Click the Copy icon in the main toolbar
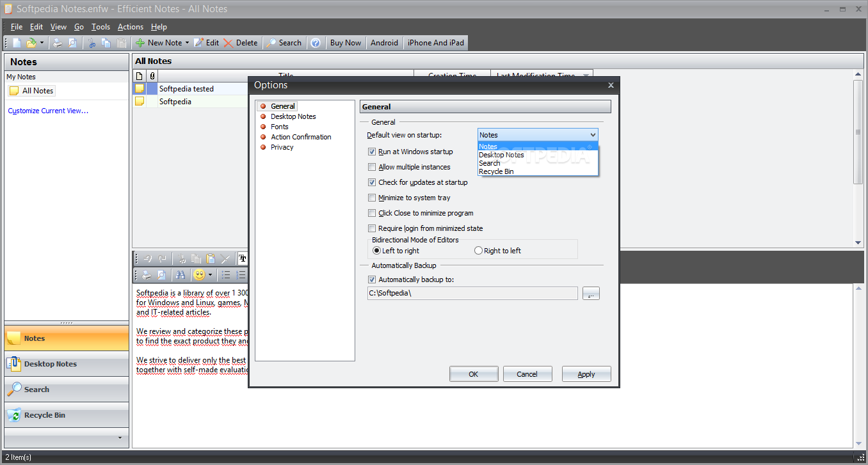 106,43
